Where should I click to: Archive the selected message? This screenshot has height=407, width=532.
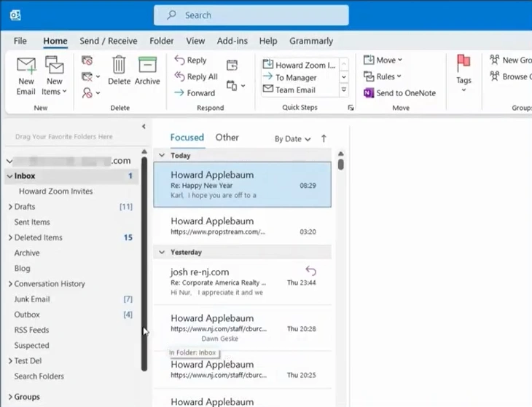coord(147,71)
